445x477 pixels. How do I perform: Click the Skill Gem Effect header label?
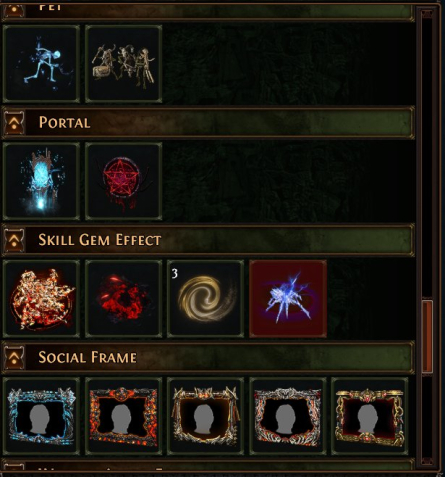pos(100,240)
